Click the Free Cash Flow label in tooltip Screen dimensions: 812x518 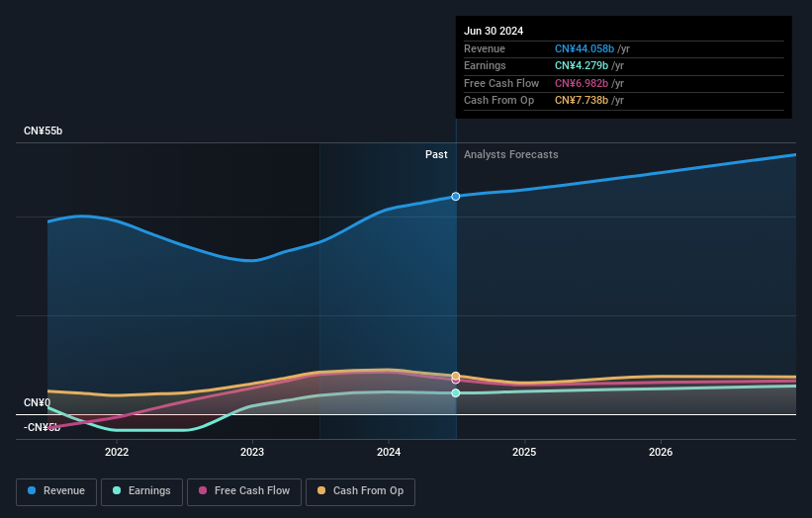coord(501,83)
